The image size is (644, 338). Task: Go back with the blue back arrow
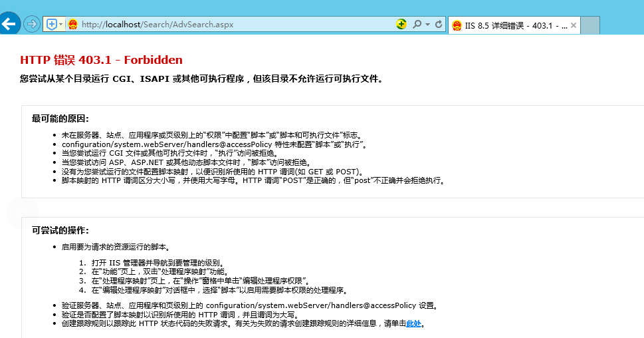point(9,25)
